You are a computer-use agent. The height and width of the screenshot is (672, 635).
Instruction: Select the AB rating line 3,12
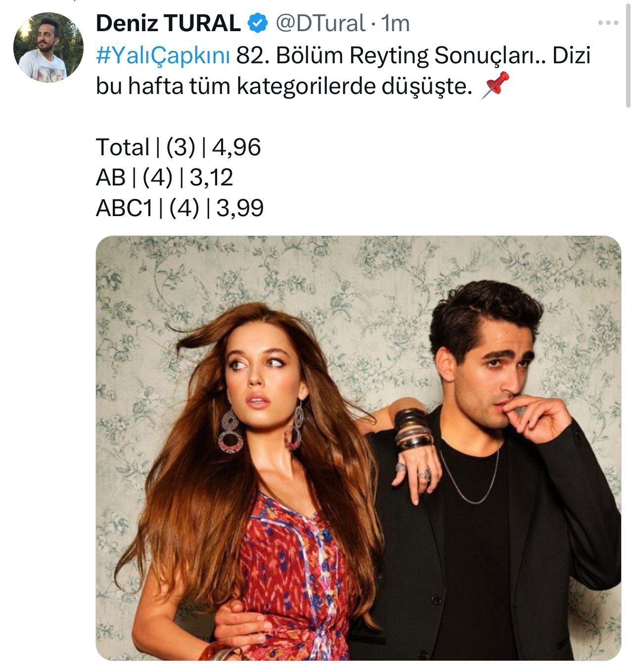(x=164, y=178)
